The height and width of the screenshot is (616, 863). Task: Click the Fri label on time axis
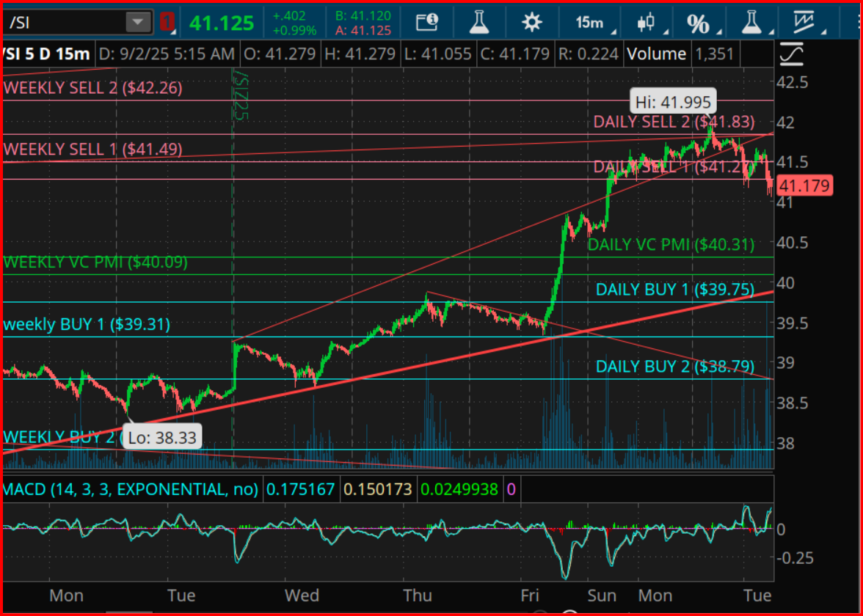click(530, 595)
